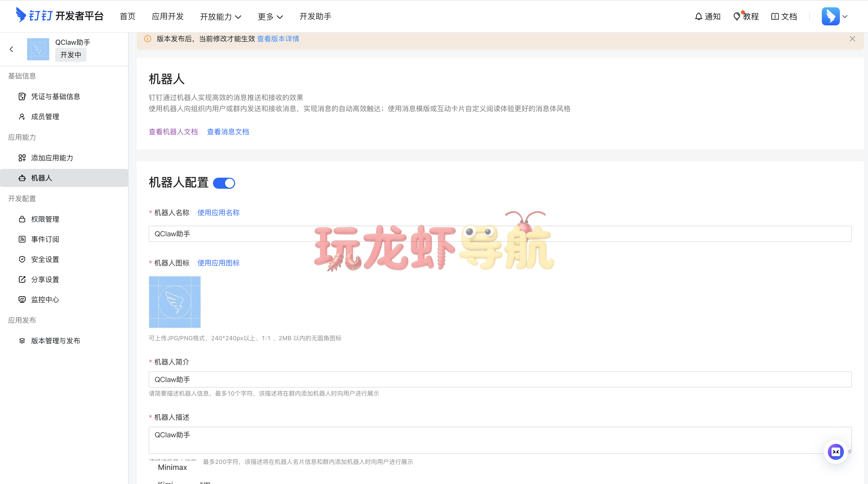Click the user avatar in the header
868x484 pixels.
pyautogui.click(x=831, y=16)
